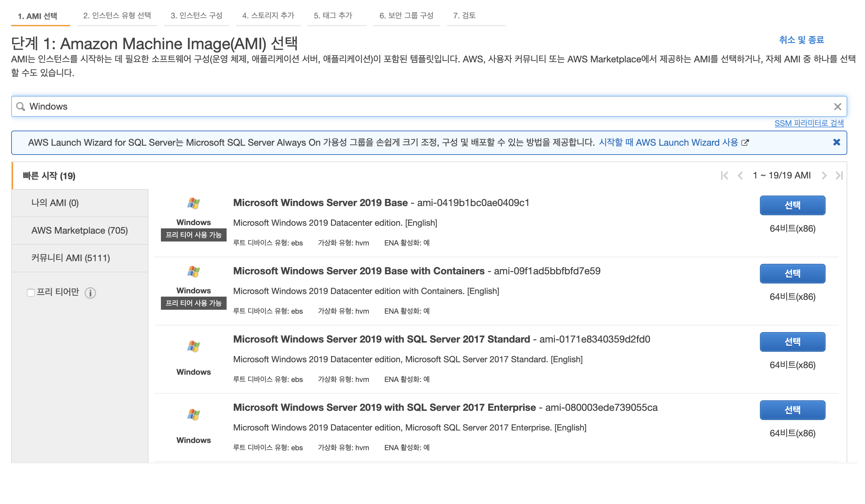Viewport: 865px width, 504px height.
Task: Go to last page of AMI results
Action: [x=839, y=176]
